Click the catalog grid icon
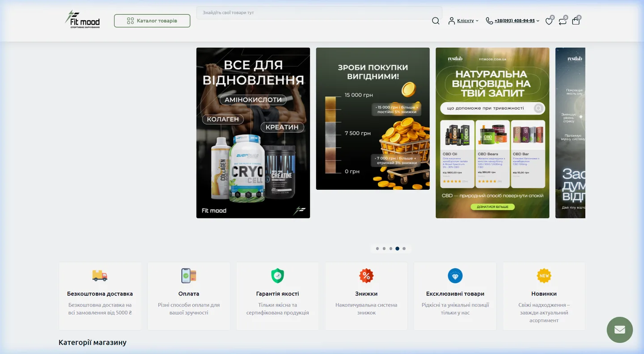The image size is (644, 354). (x=130, y=21)
